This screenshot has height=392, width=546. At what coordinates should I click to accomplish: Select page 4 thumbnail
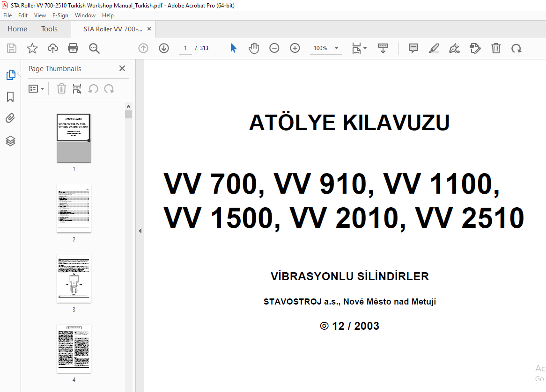point(74,349)
